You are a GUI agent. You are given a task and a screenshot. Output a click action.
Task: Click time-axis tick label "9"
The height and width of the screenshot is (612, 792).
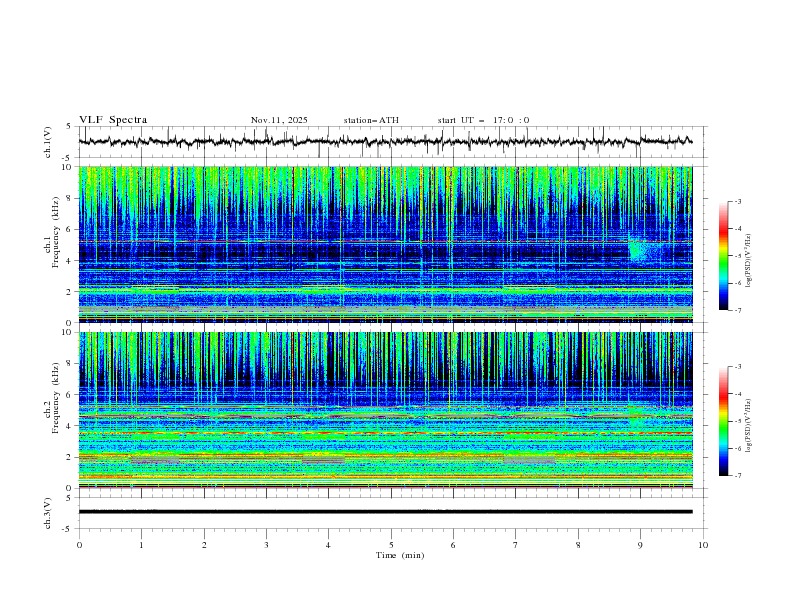[640, 545]
